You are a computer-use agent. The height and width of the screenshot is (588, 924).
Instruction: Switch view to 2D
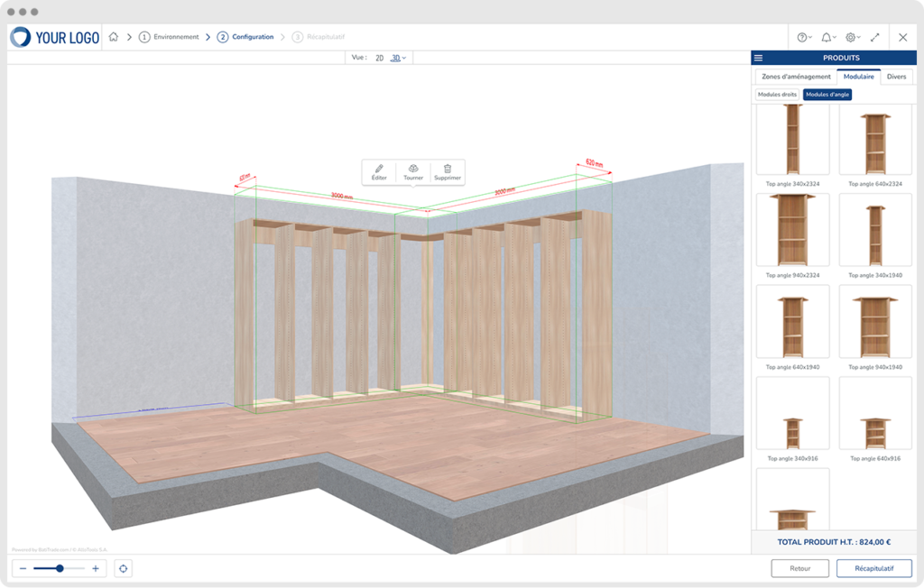pos(379,58)
